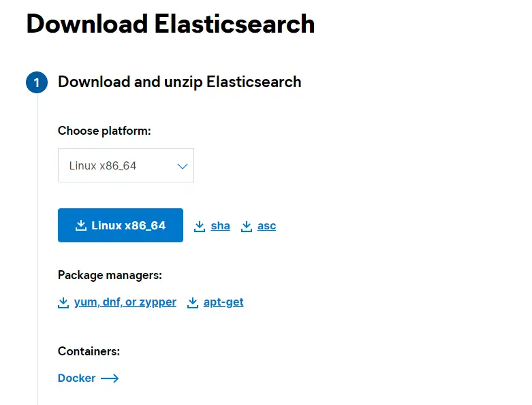Click the Download Elasticsearch page heading
The height and width of the screenshot is (405, 532).
[x=171, y=24]
